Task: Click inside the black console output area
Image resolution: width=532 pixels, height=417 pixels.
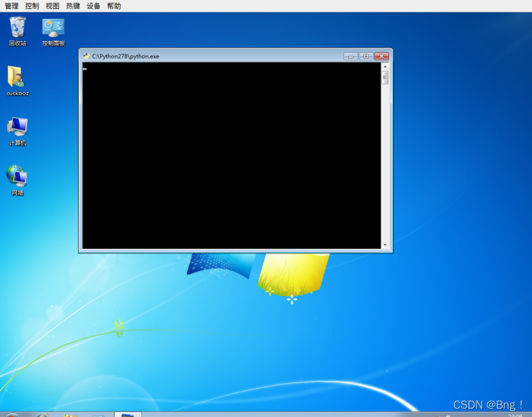Action: click(231, 155)
